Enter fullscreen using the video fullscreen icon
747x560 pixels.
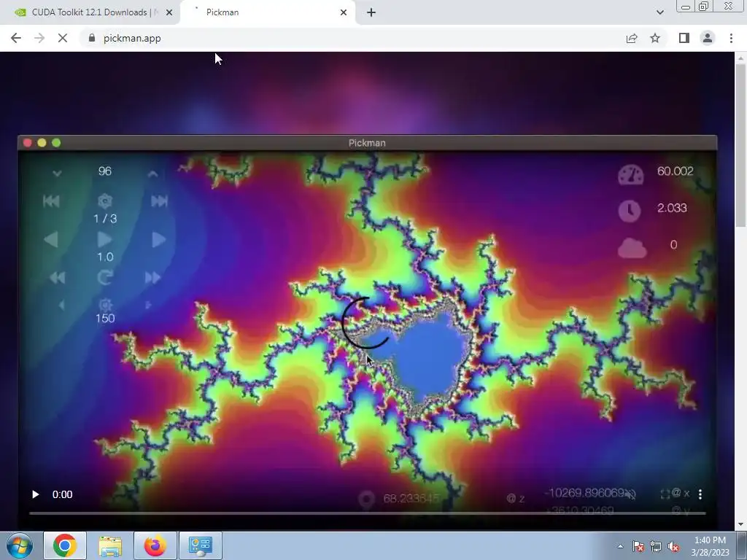coord(665,494)
